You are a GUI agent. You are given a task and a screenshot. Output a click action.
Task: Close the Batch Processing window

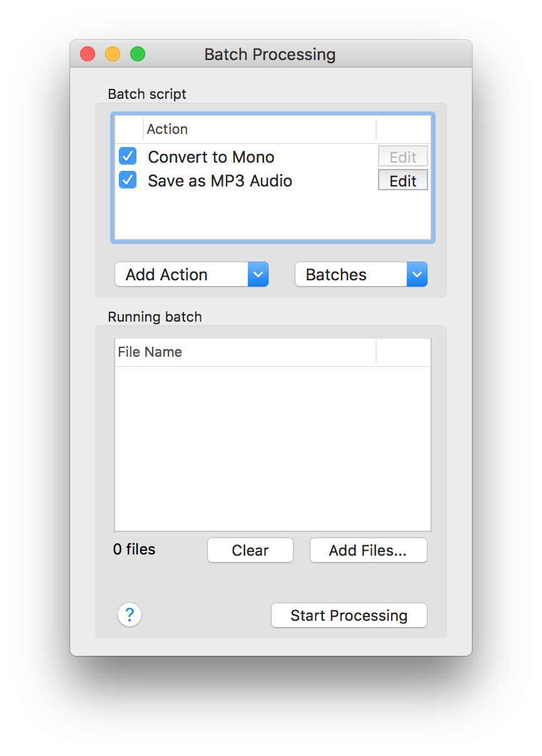(88, 54)
